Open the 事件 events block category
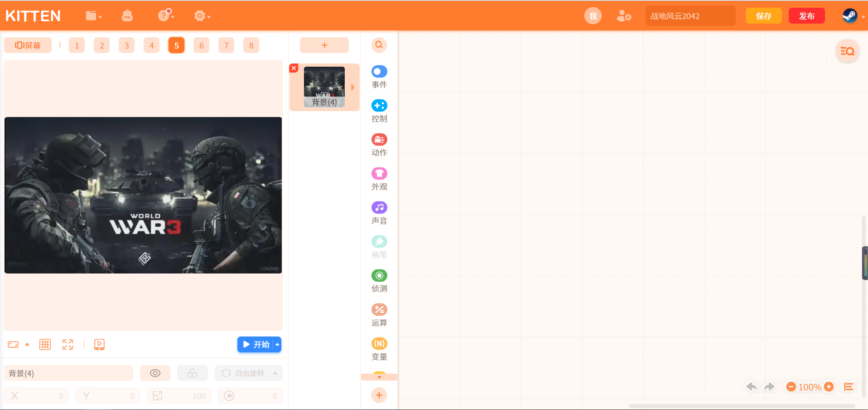 379,77
